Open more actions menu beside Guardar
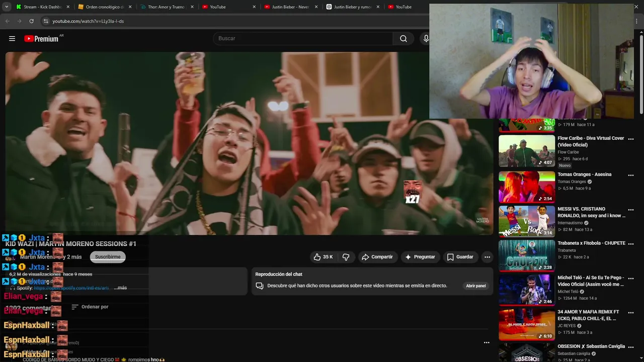The height and width of the screenshot is (362, 644). [x=487, y=257]
